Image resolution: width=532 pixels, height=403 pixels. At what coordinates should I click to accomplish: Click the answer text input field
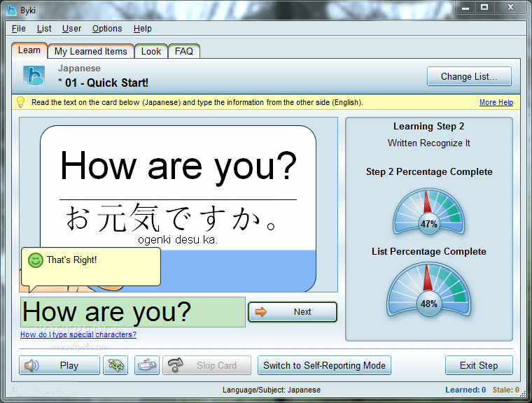click(133, 312)
